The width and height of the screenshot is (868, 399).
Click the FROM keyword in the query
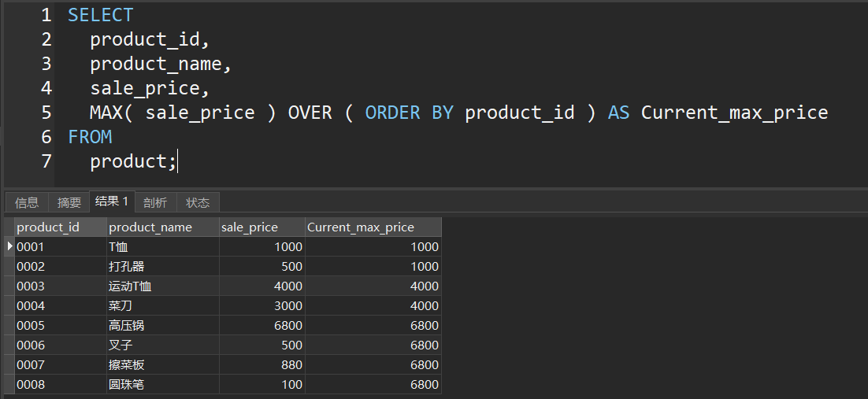click(90, 137)
